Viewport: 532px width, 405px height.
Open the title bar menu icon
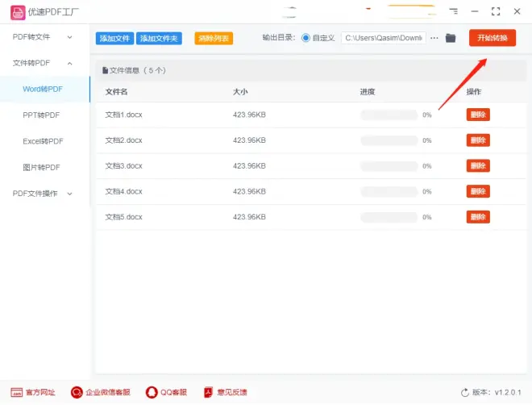coord(455,12)
